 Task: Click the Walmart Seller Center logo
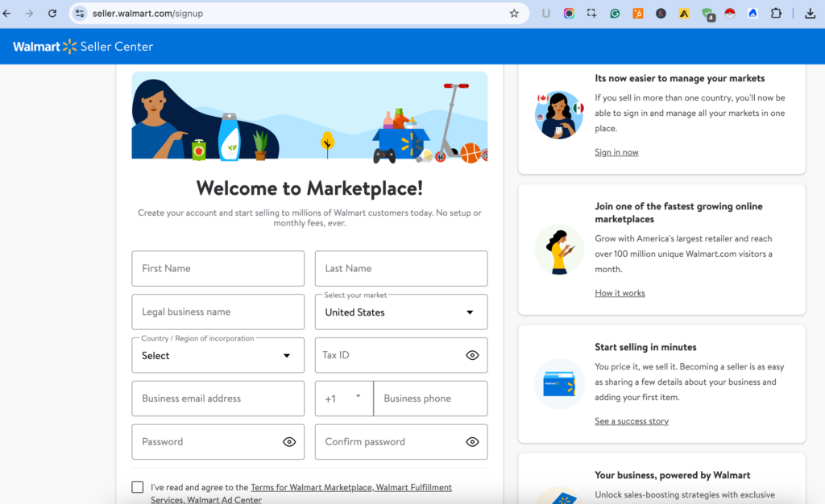[x=83, y=46]
